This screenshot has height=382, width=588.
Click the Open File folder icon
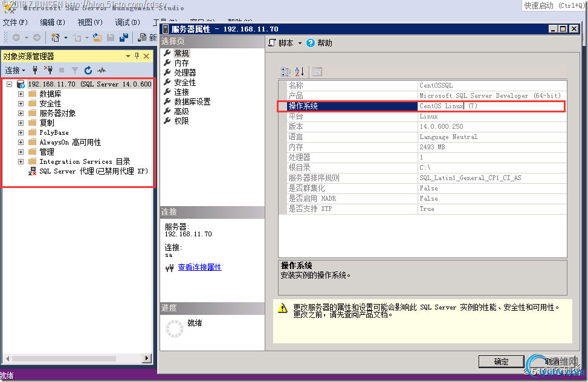97,37
